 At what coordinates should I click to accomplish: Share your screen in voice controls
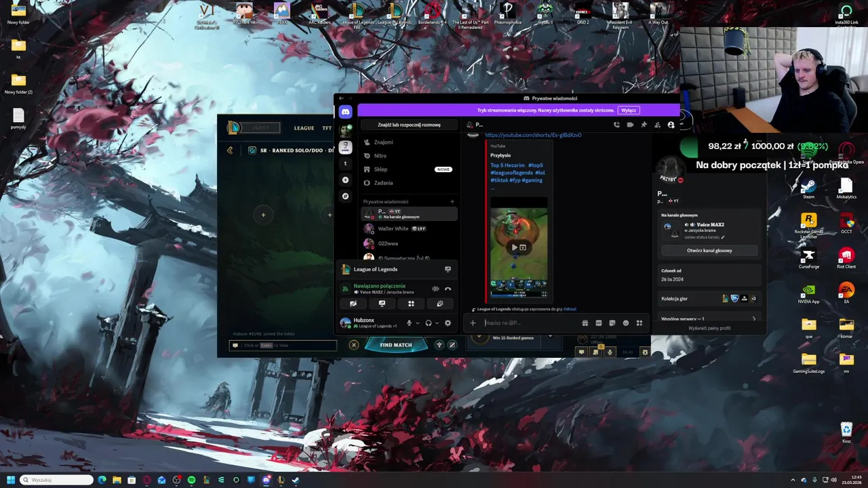click(x=382, y=304)
